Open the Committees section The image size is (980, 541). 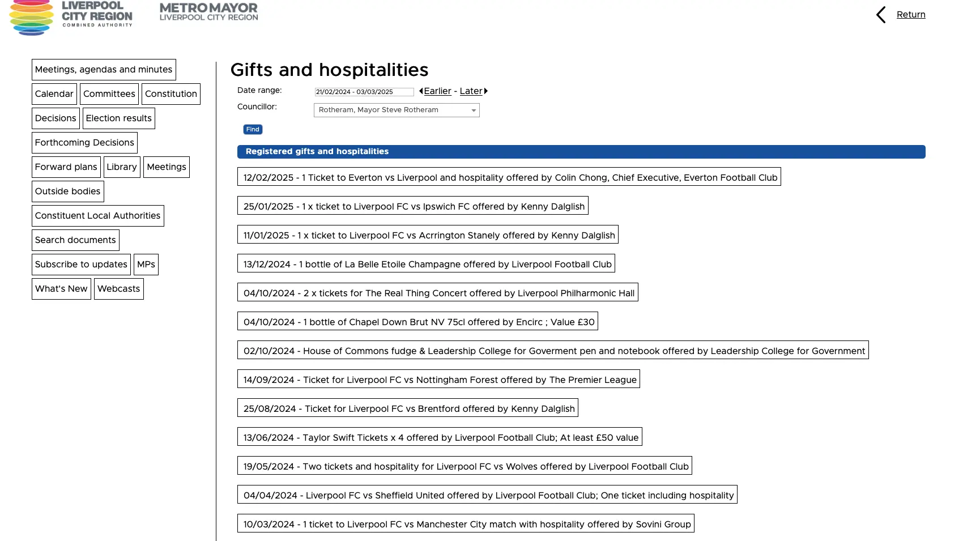coord(109,94)
